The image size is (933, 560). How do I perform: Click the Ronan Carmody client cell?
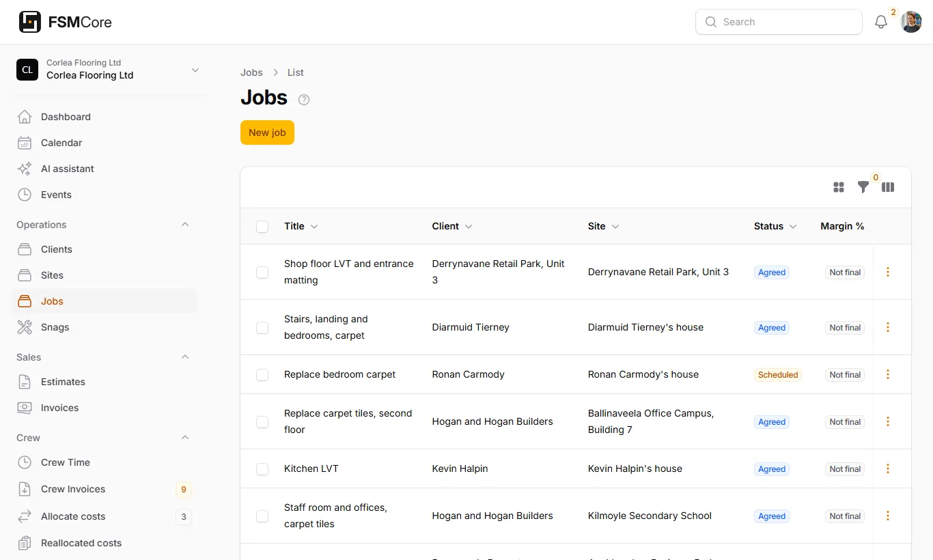click(469, 374)
